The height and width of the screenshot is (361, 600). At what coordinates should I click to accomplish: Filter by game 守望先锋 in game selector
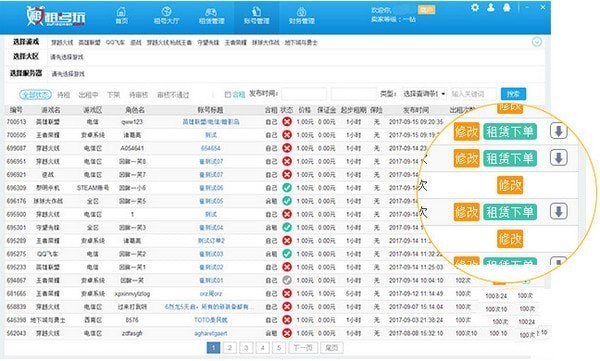pyautogui.click(x=208, y=42)
